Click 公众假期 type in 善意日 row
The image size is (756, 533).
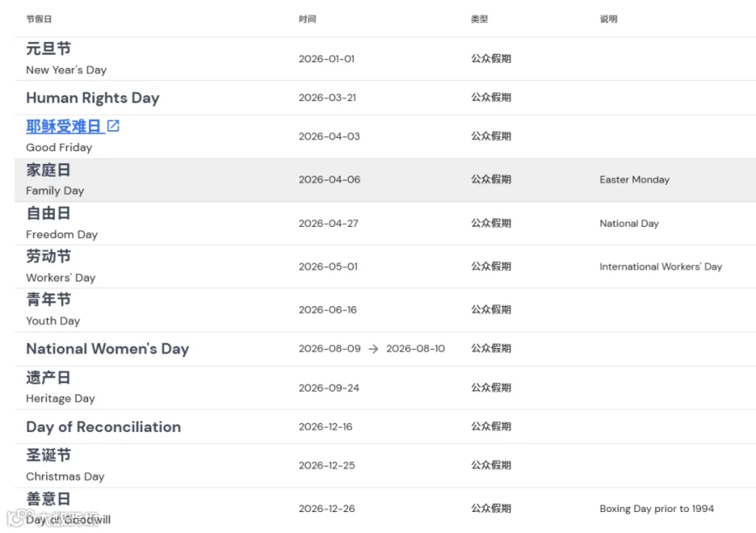pyautogui.click(x=491, y=509)
